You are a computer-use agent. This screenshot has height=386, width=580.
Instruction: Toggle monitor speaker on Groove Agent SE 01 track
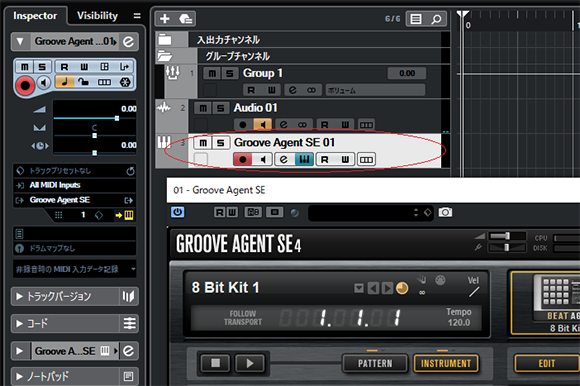click(x=263, y=159)
